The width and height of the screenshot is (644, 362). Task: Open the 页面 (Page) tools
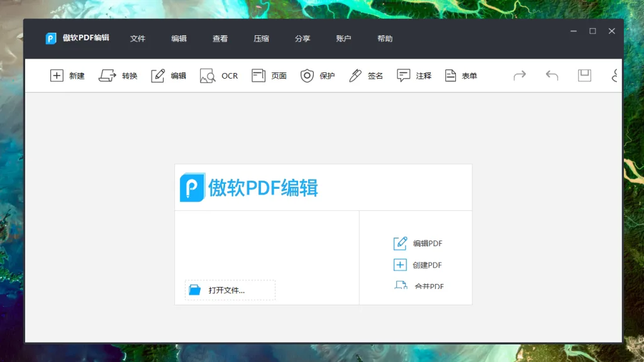coord(258,76)
